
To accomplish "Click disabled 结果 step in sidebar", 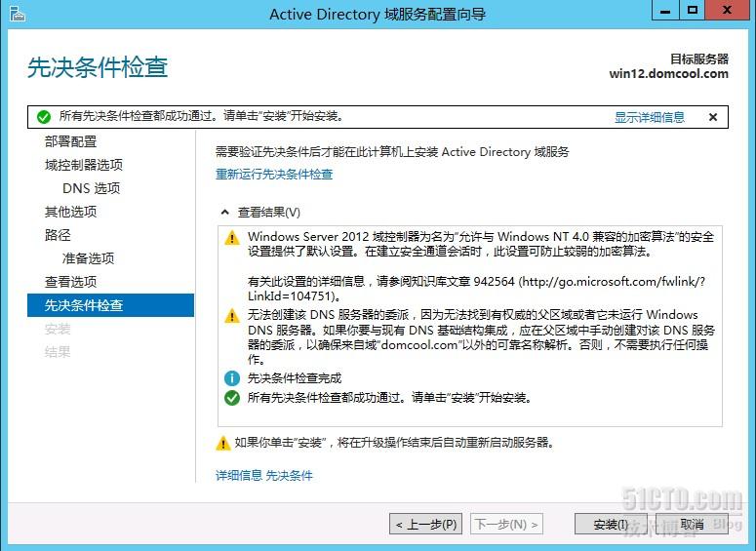I will click(58, 352).
